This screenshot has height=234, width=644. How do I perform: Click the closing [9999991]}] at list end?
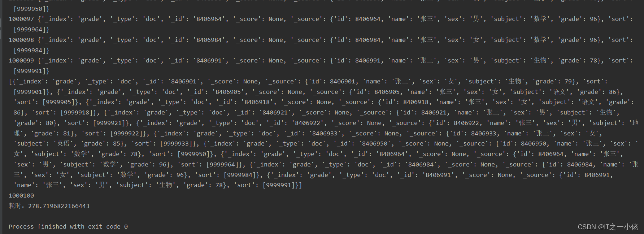click(x=282, y=185)
